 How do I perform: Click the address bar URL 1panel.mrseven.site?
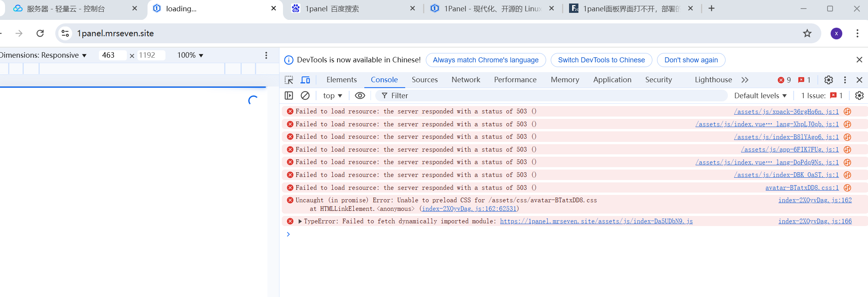(x=116, y=34)
